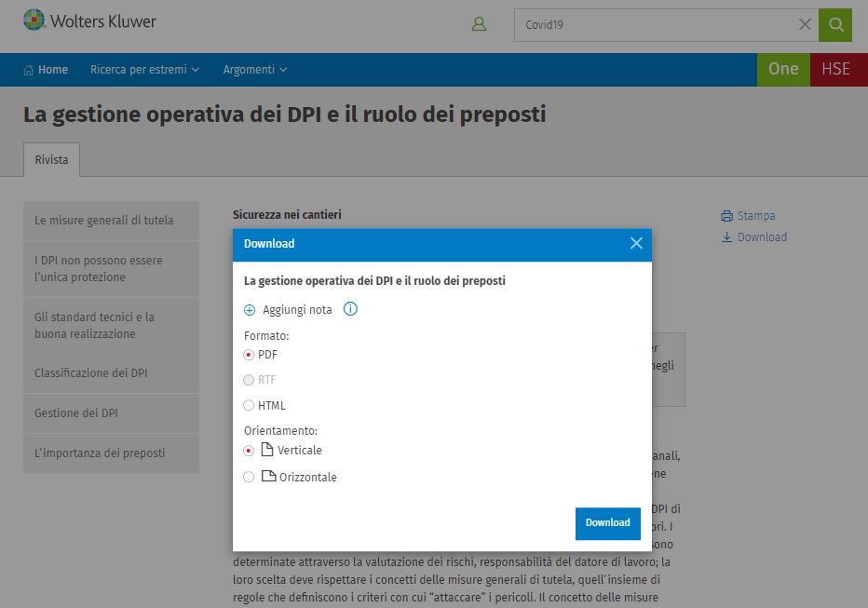Open the HSE section
This screenshot has height=608, width=868.
(835, 69)
